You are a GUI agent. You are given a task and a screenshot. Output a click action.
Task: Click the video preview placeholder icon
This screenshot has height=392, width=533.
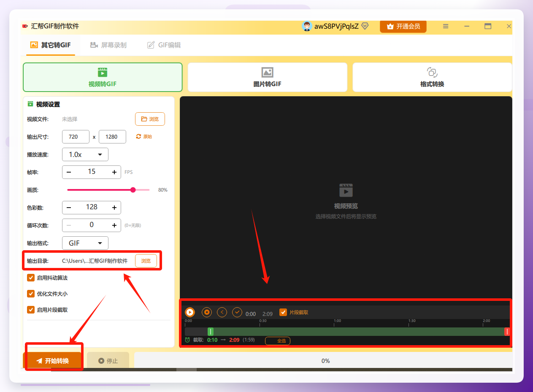coord(346,190)
